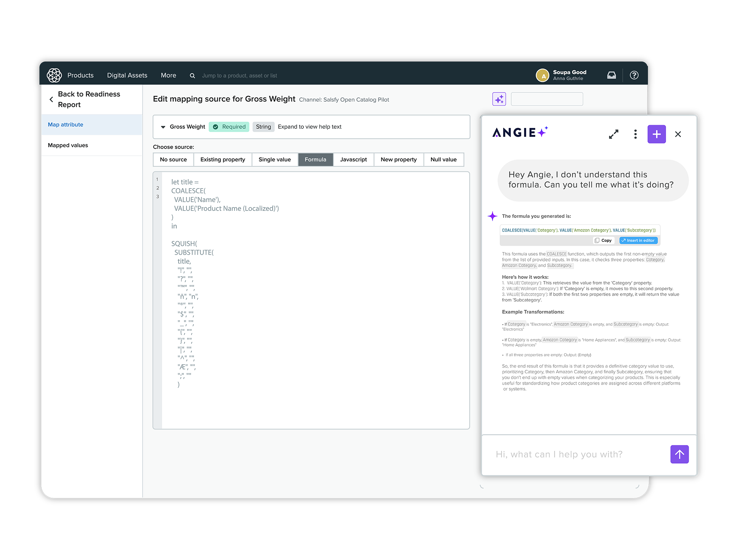This screenshot has height=552, width=756.
Task: Open Angie's three-dot options menu
Action: 635,134
